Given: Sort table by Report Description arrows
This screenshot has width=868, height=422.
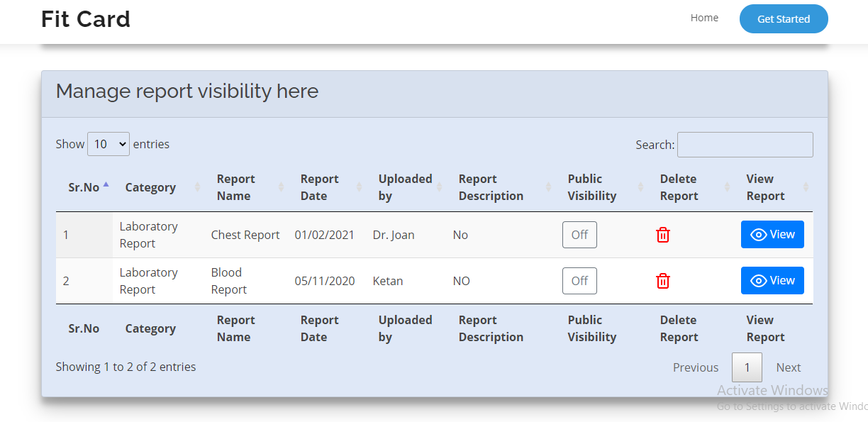Looking at the screenshot, I should pyautogui.click(x=548, y=187).
